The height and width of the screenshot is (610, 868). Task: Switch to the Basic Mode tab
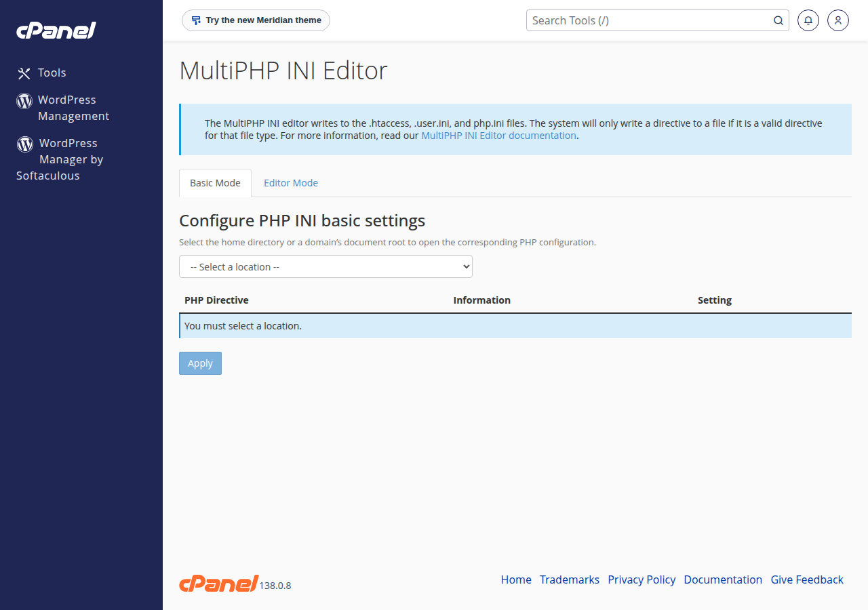point(215,183)
